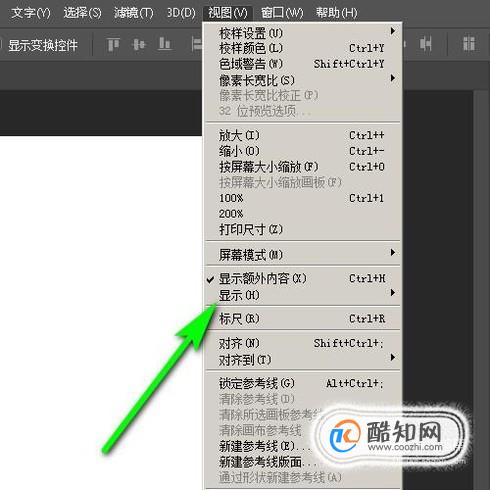Toggle 对齐 snap menu item
The width and height of the screenshot is (490, 490).
point(303,343)
